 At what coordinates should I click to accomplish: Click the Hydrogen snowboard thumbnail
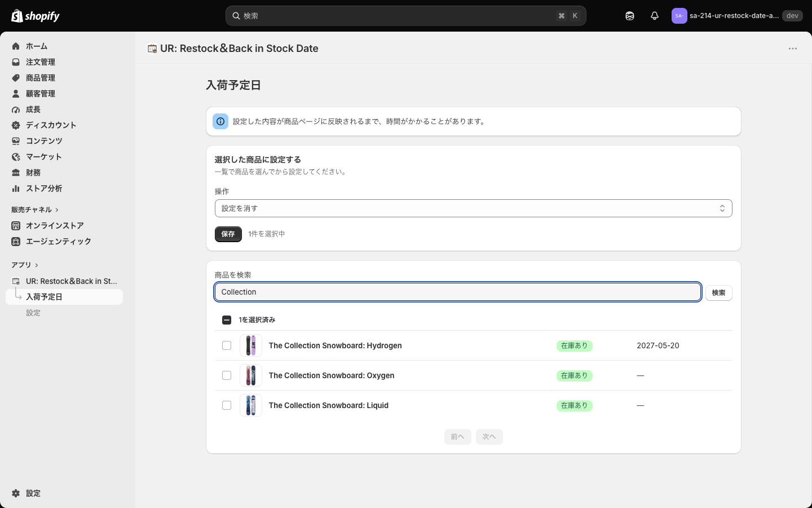[x=251, y=345]
